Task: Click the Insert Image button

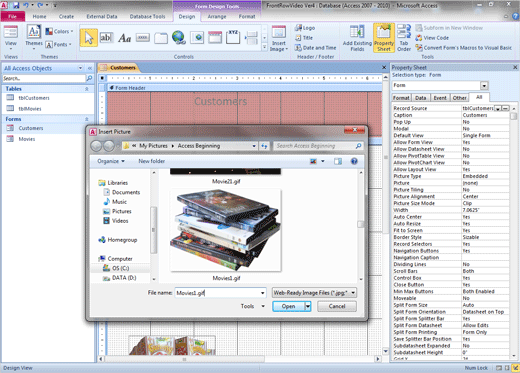Action: 279,39
